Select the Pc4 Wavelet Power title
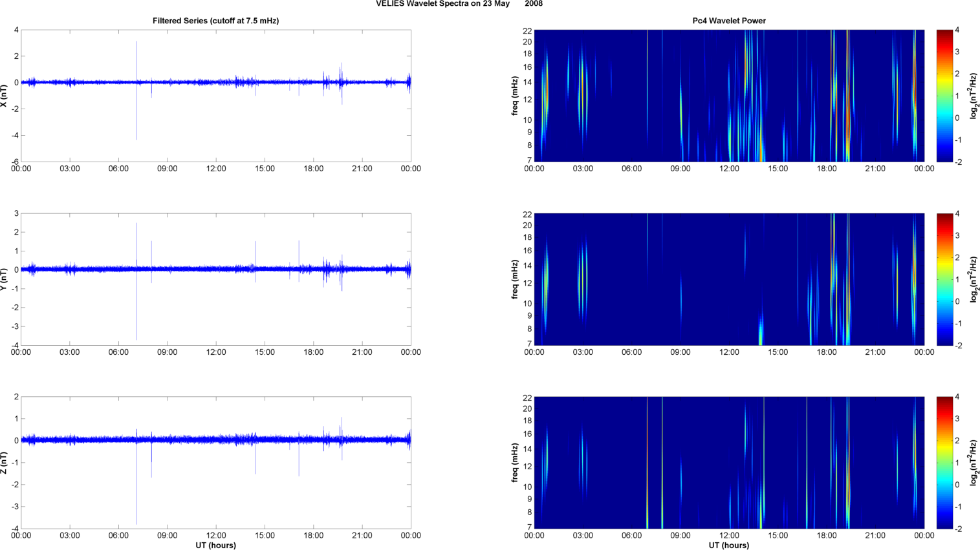The image size is (980, 550). tap(729, 21)
